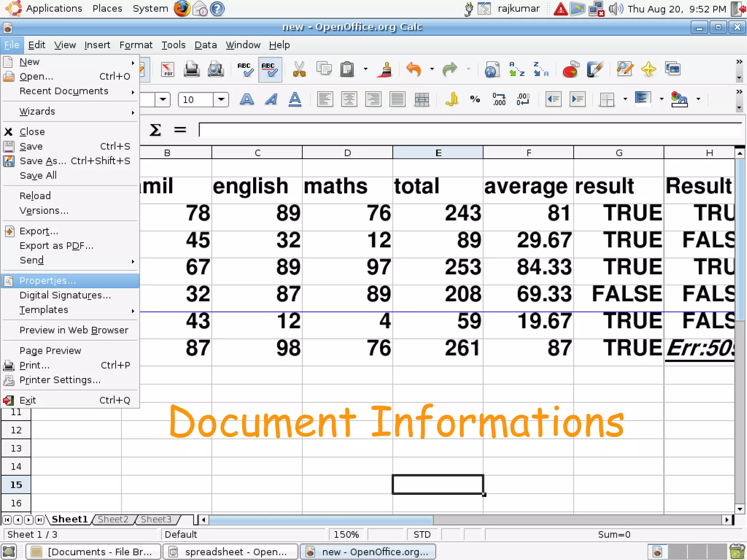Viewport: 747px width, 560px height.
Task: Switch to Sheet2 tab
Action: point(113,519)
